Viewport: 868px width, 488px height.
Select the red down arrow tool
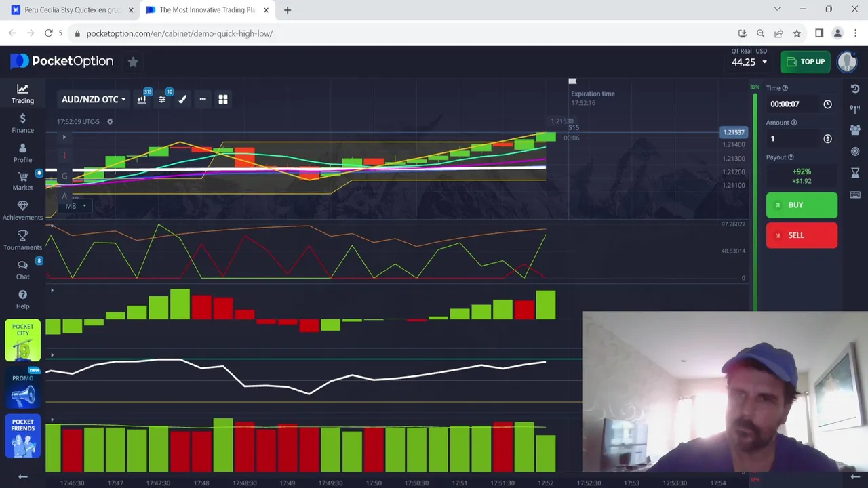(x=64, y=156)
